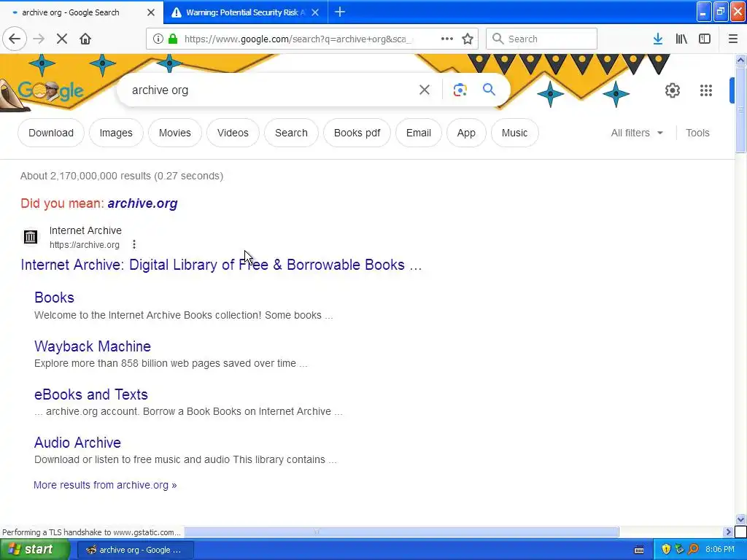This screenshot has height=560, width=747.
Task: Open the eBooks and Texts sitelink
Action: pos(91,394)
